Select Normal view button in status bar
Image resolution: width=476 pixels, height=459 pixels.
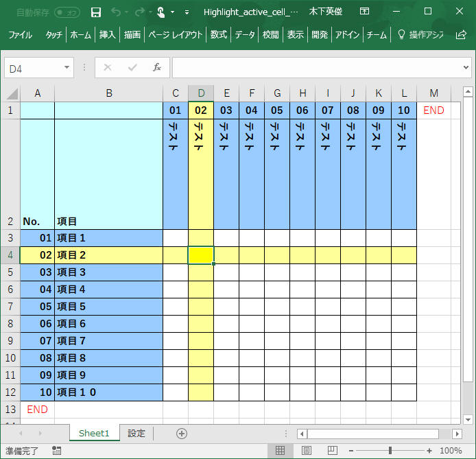click(280, 451)
